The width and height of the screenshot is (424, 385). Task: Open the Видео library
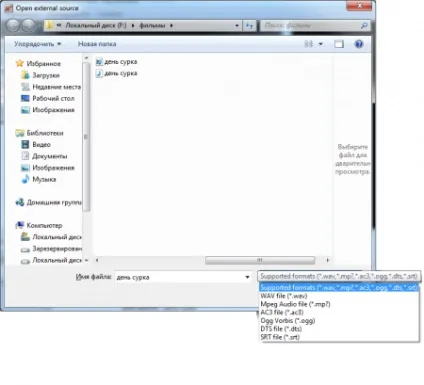[36, 145]
